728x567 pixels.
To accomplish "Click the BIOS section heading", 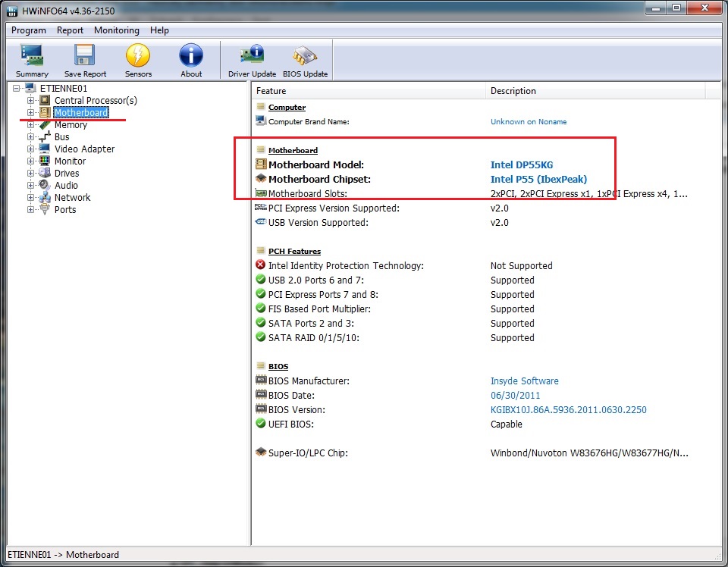I will pos(278,366).
